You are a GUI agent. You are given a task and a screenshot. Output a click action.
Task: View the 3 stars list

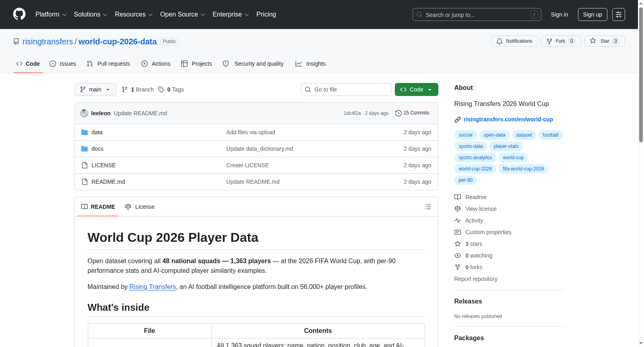[x=469, y=244]
